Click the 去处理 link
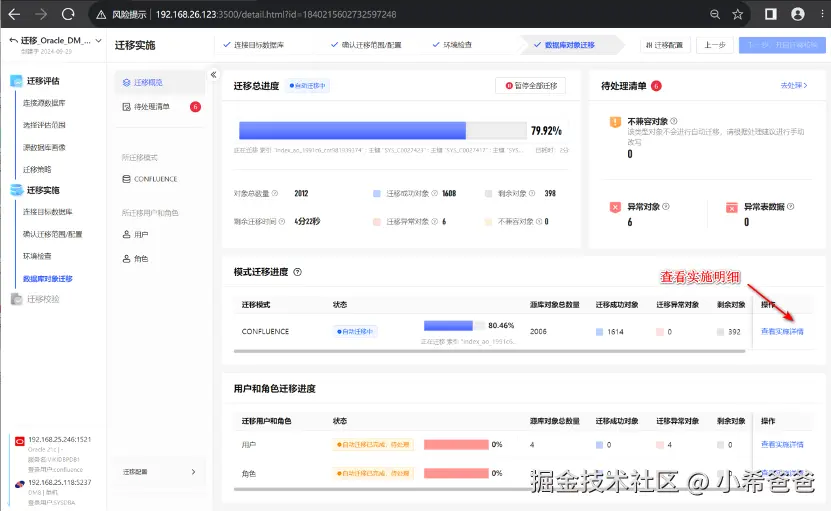 click(x=794, y=85)
